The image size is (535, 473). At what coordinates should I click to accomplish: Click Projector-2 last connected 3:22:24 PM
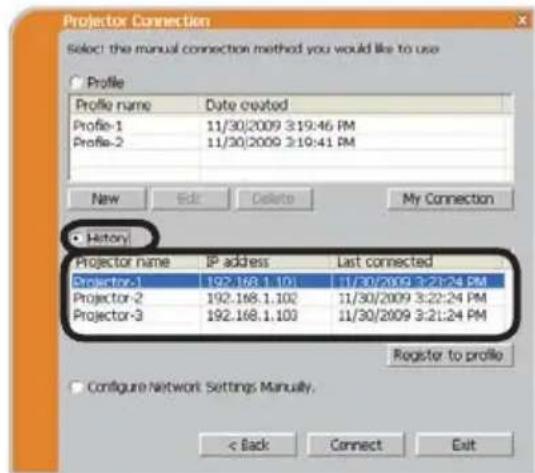pyautogui.click(x=412, y=298)
